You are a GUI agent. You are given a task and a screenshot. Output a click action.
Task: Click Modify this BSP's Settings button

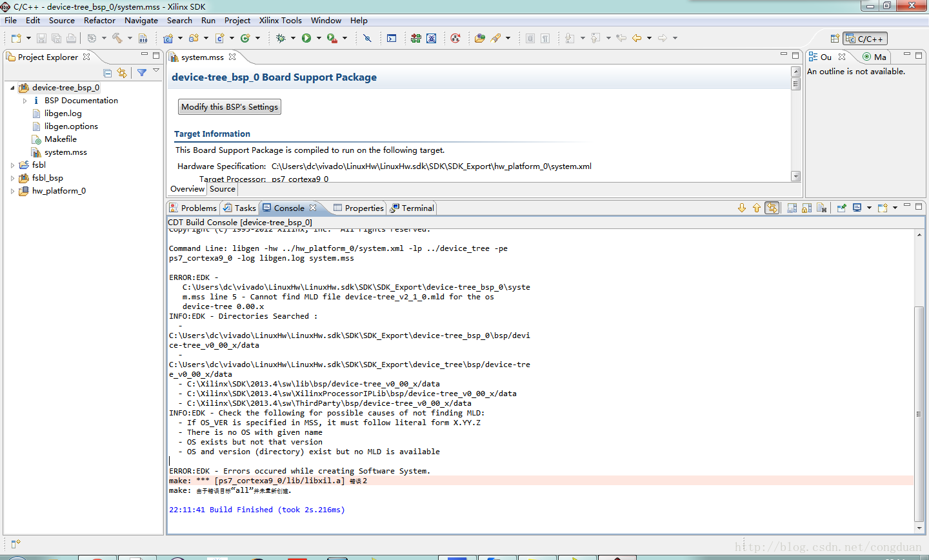tap(230, 107)
